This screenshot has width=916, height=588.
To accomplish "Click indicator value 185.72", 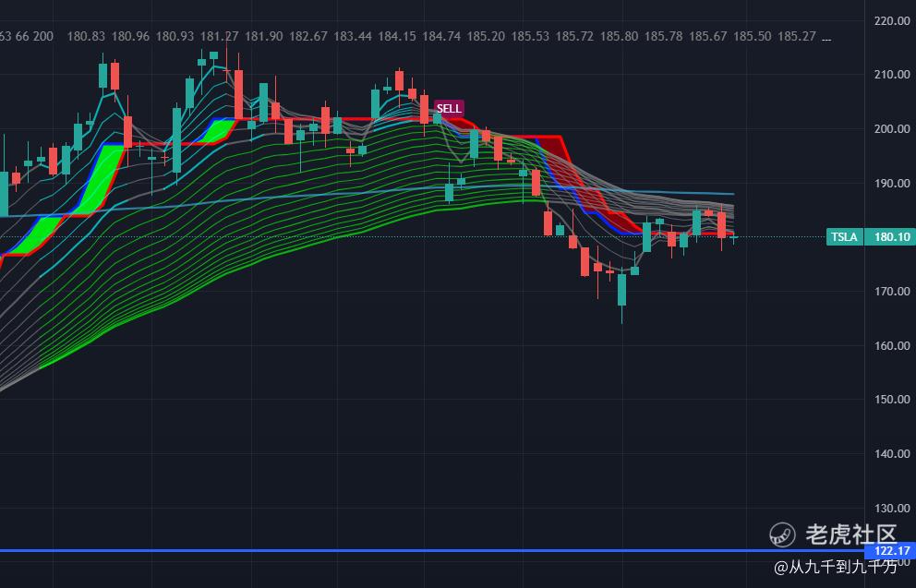I will 574,36.
